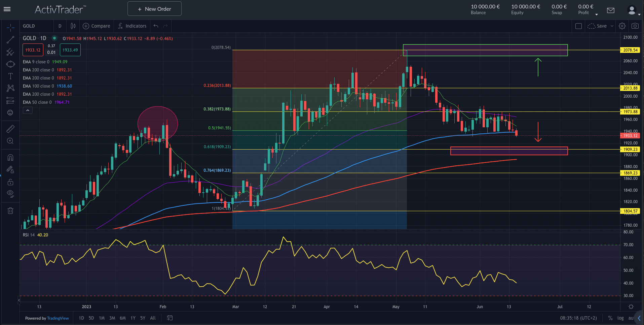Select the trend line drawing tool
The width and height of the screenshot is (644, 325).
click(x=10, y=39)
